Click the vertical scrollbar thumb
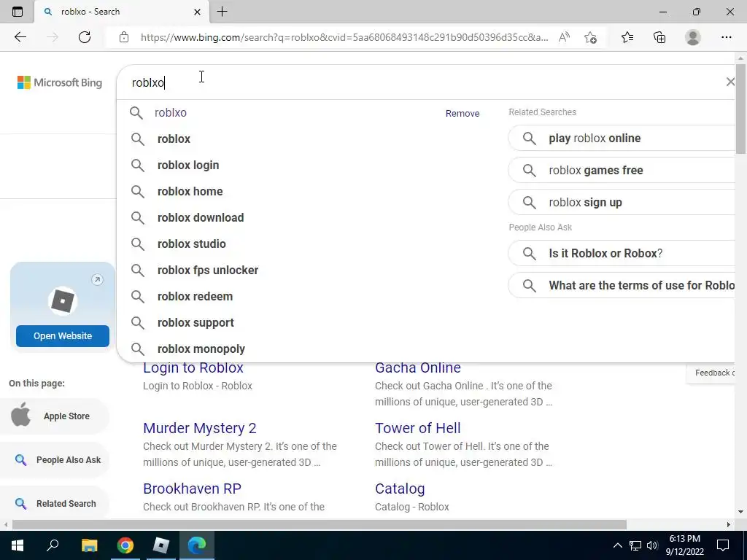Viewport: 747px width, 560px height. [740, 109]
